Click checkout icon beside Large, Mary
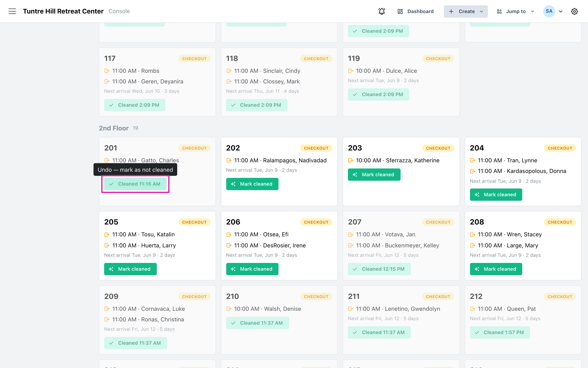 click(x=473, y=245)
